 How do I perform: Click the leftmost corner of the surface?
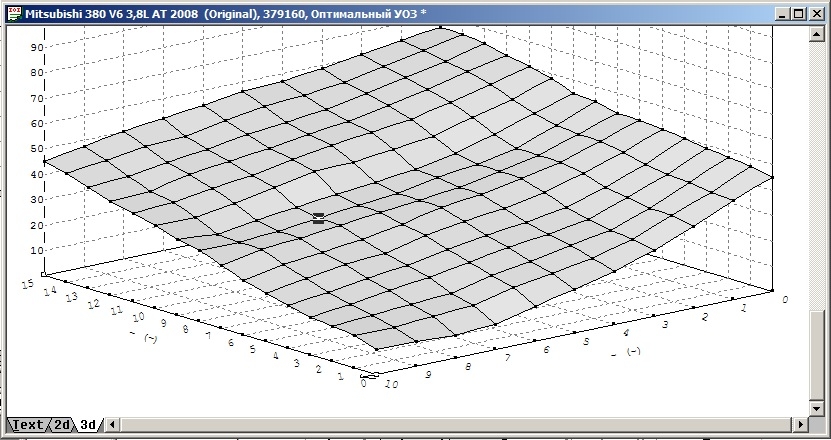coord(44,159)
